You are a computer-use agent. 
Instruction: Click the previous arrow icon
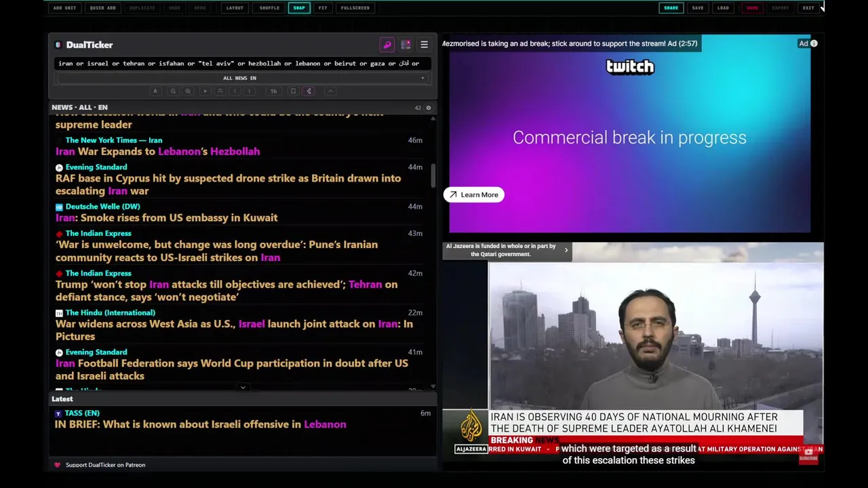(x=235, y=91)
